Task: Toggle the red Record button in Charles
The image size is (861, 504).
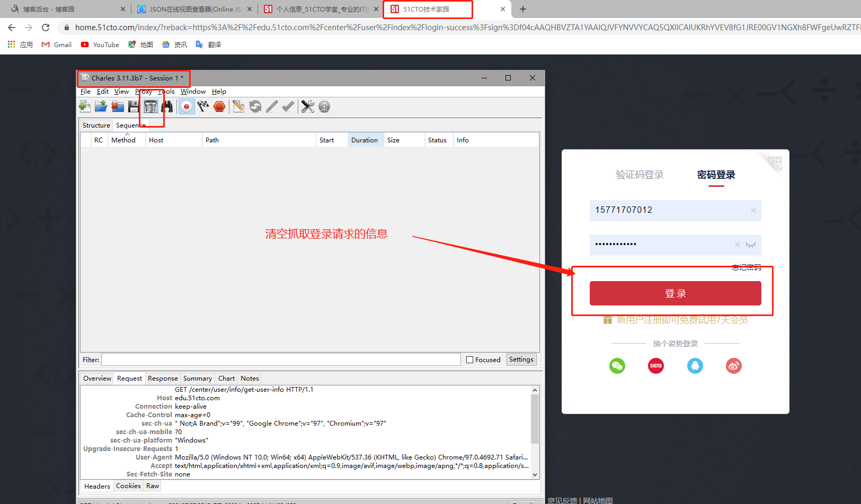Action: pos(186,106)
